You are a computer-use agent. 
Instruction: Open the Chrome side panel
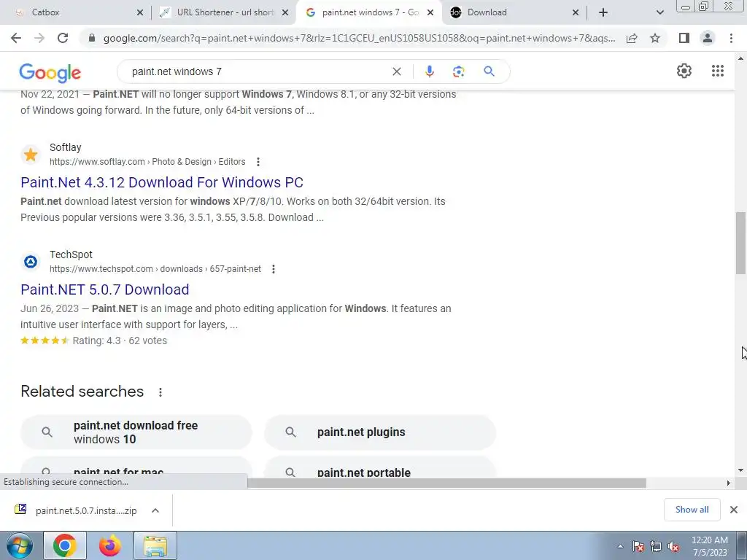coord(684,38)
